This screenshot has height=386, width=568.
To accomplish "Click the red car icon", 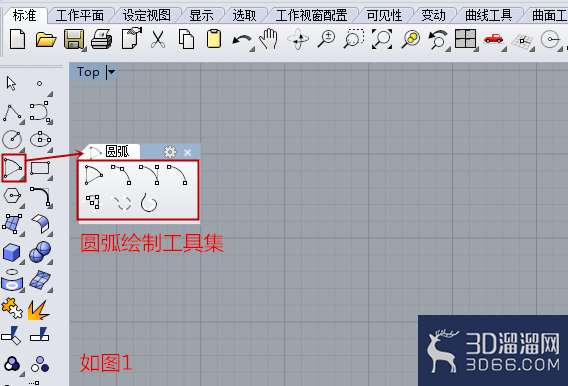I will pos(493,38).
